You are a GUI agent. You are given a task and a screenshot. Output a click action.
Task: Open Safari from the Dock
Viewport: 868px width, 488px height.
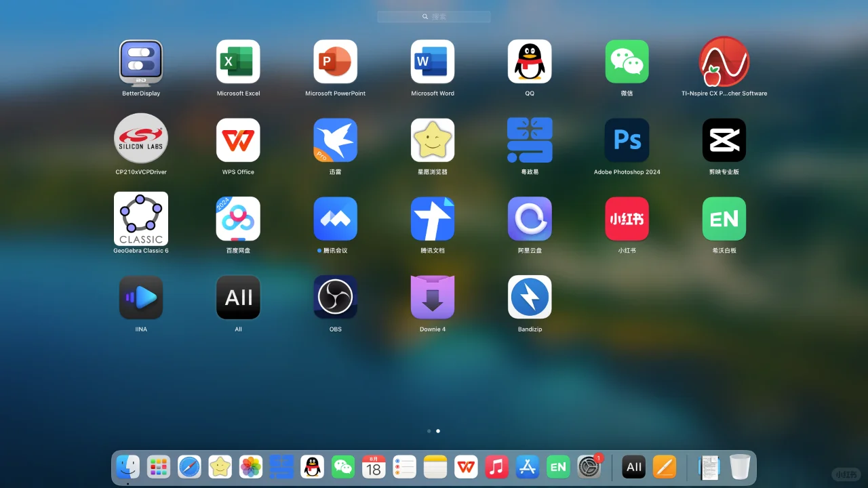tap(189, 466)
